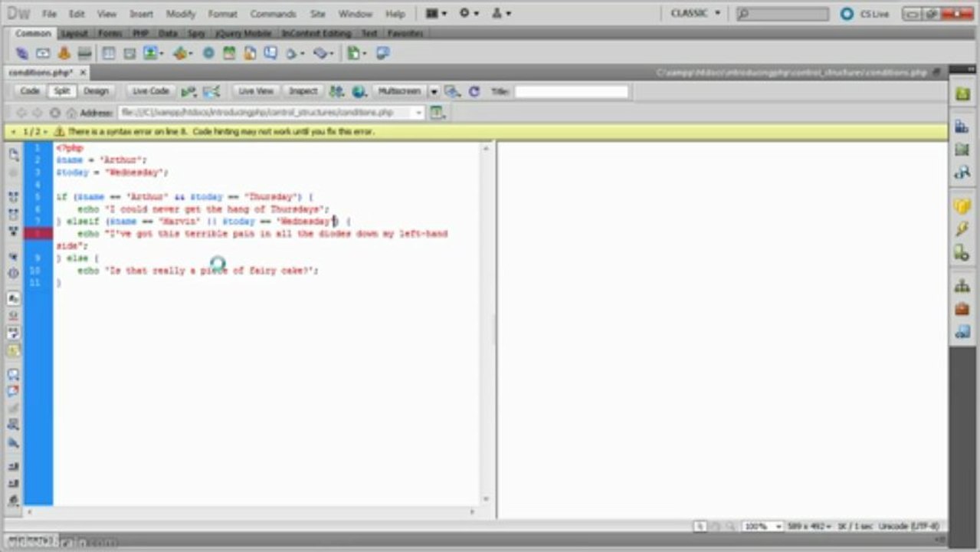Open the Site menu icon dropdown
The image size is (980, 552).
pyautogui.click(x=501, y=14)
